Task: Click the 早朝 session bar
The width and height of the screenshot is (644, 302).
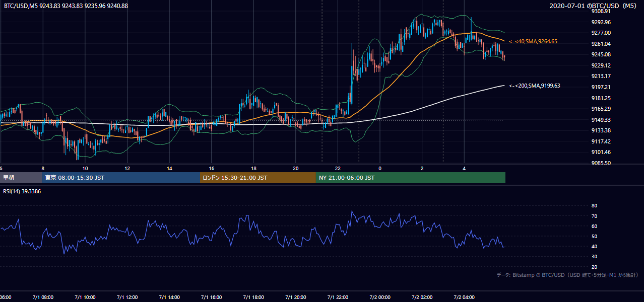Action: click(21, 178)
